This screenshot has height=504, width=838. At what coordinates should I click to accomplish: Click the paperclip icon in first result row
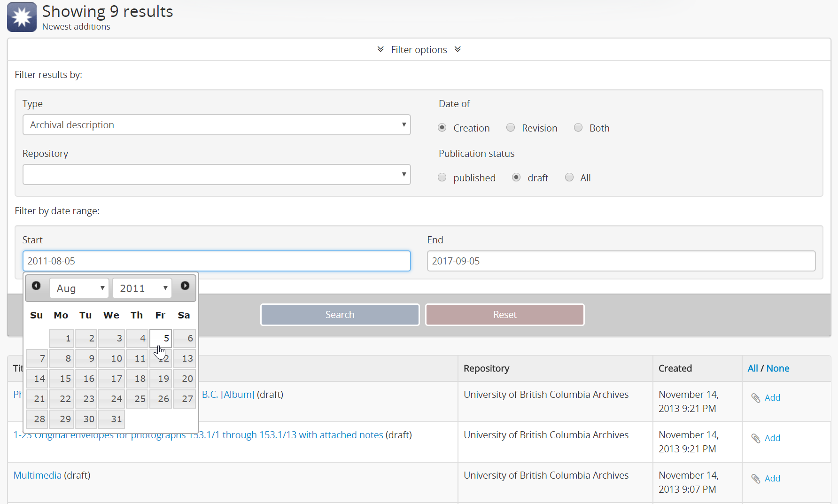[755, 398]
